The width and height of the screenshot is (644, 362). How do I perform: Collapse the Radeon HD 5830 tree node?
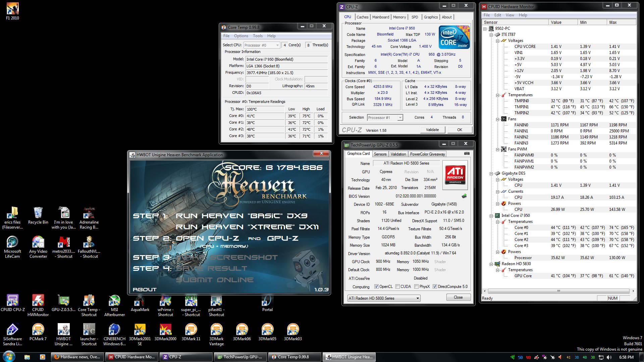491,264
